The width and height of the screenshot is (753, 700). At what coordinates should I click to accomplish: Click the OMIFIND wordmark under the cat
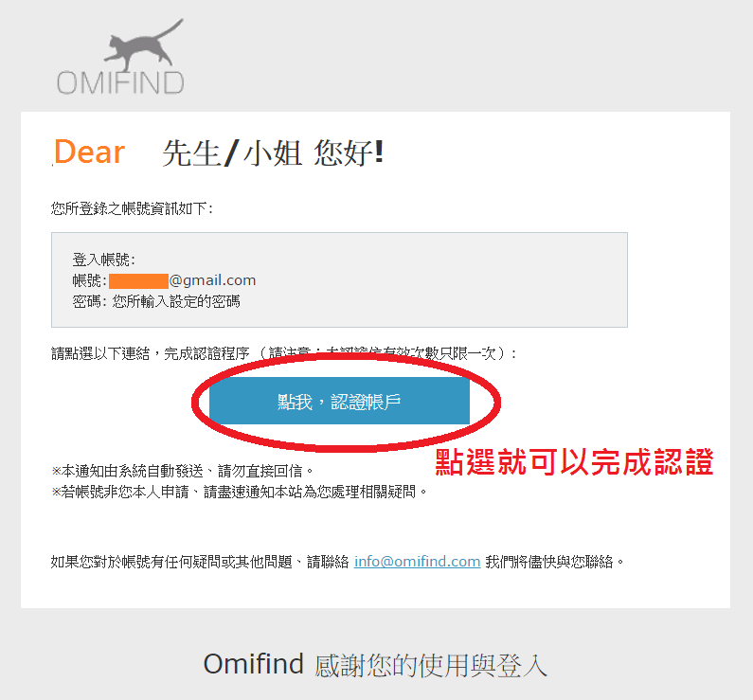click(120, 83)
